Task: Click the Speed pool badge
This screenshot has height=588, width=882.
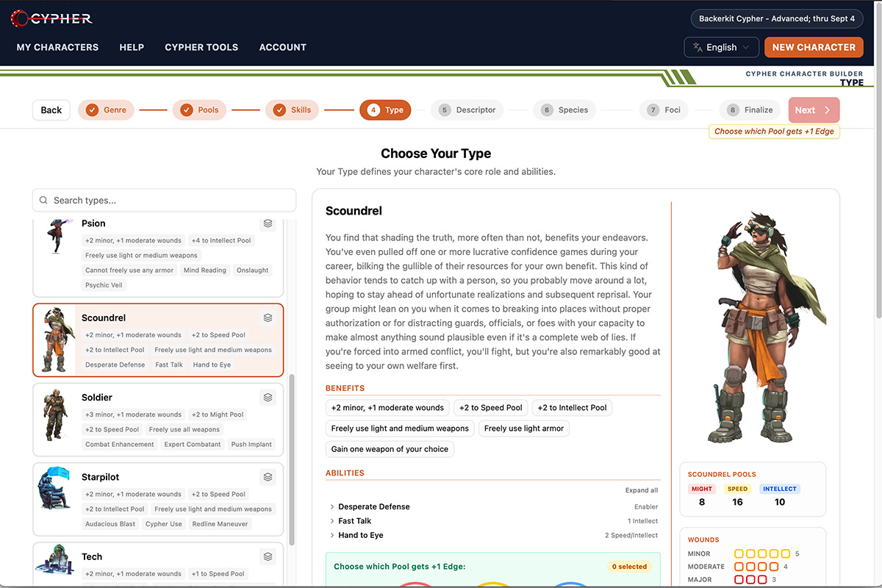Action: 737,489
